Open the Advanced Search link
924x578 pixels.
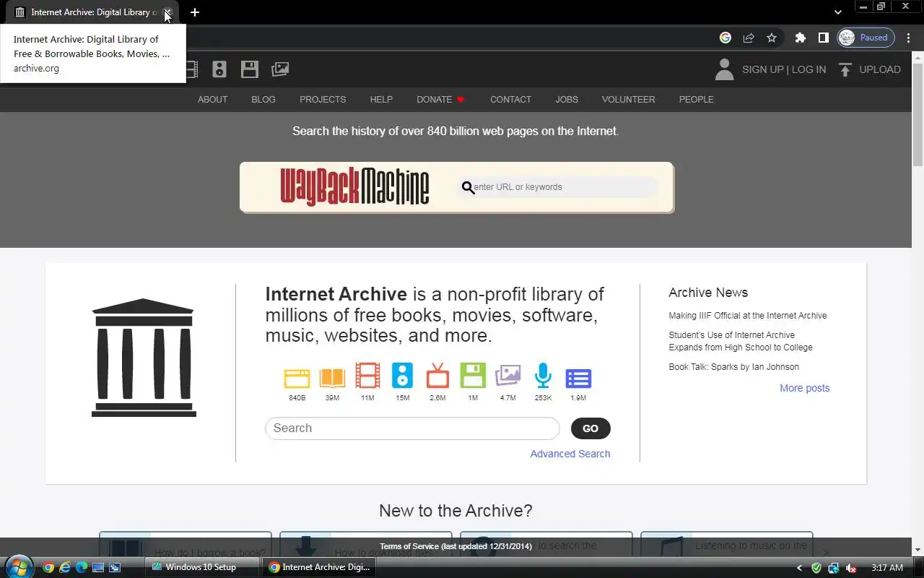tap(570, 454)
